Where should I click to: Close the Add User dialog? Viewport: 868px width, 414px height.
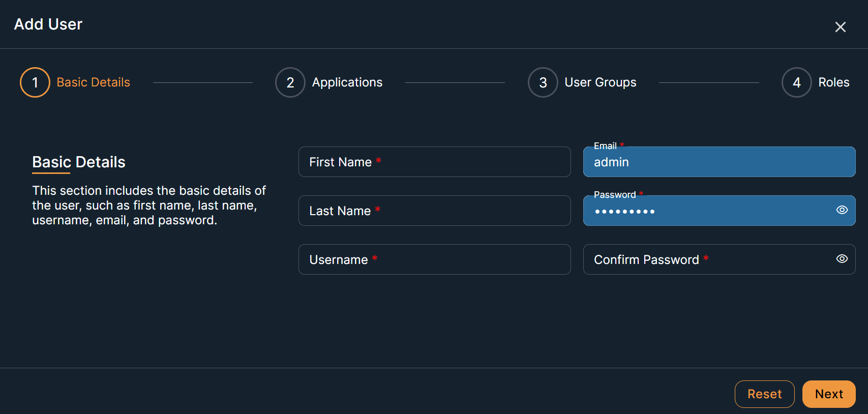pos(840,27)
